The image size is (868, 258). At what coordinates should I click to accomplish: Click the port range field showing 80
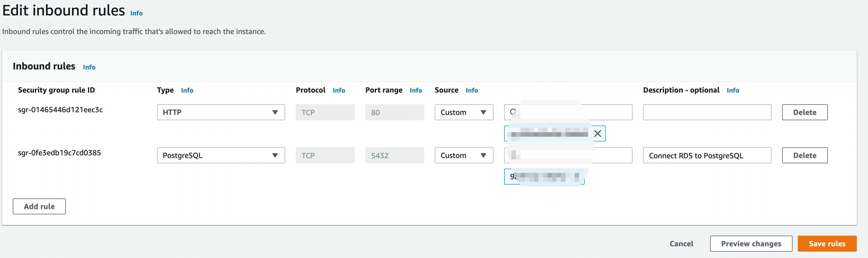coord(394,112)
